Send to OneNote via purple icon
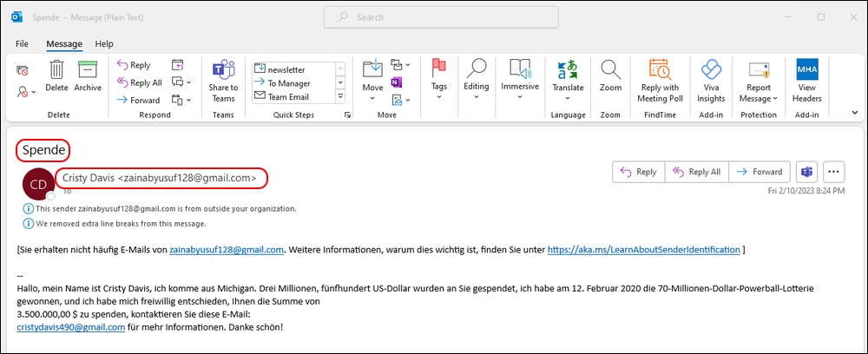Image resolution: width=868 pixels, height=354 pixels. [x=397, y=82]
